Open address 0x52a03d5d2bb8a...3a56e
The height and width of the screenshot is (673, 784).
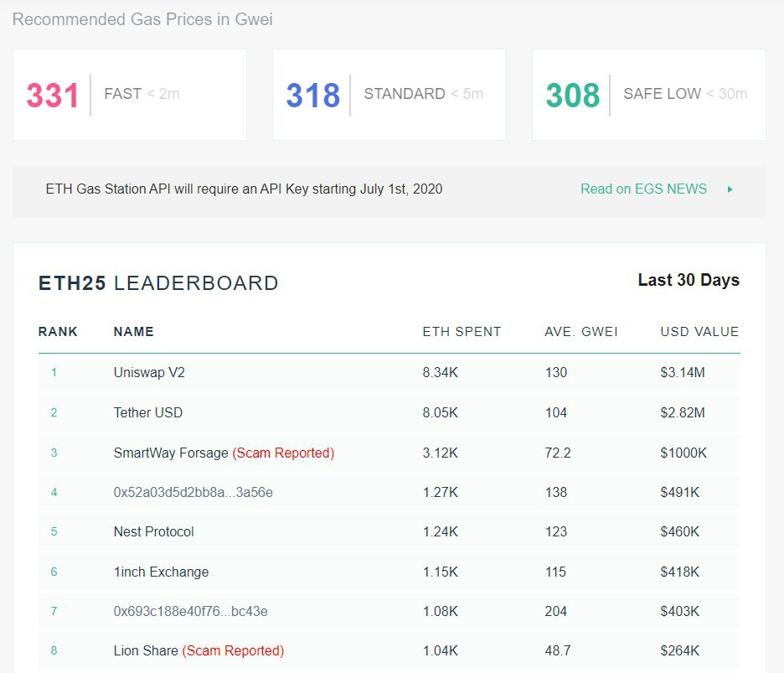coord(193,492)
